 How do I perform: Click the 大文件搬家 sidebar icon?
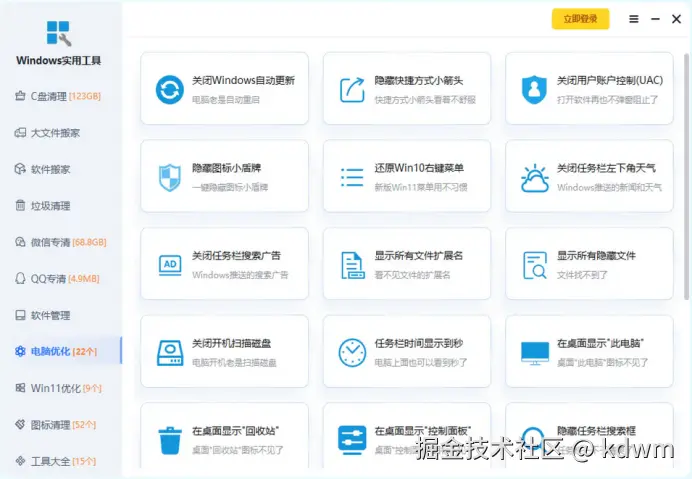point(20,132)
